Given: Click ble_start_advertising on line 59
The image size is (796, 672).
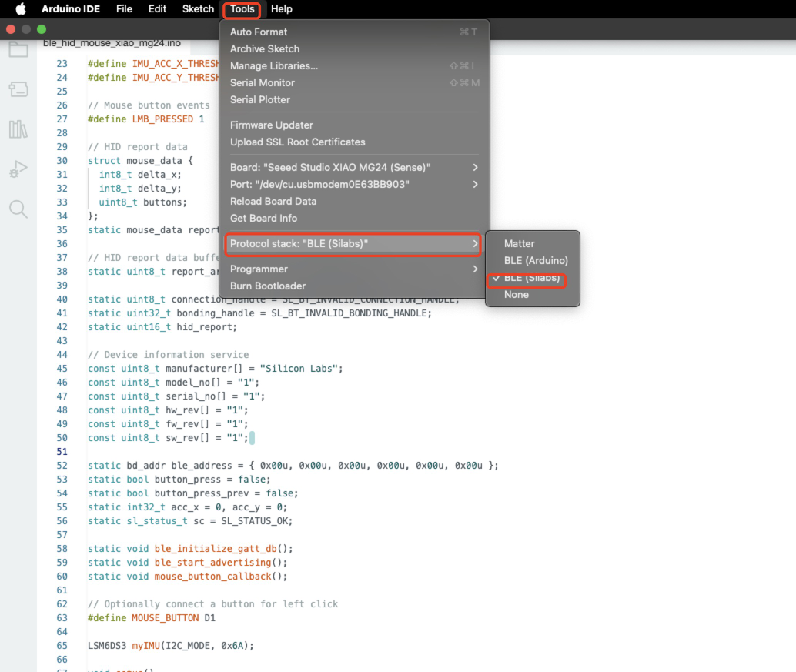Looking at the screenshot, I should (x=212, y=563).
